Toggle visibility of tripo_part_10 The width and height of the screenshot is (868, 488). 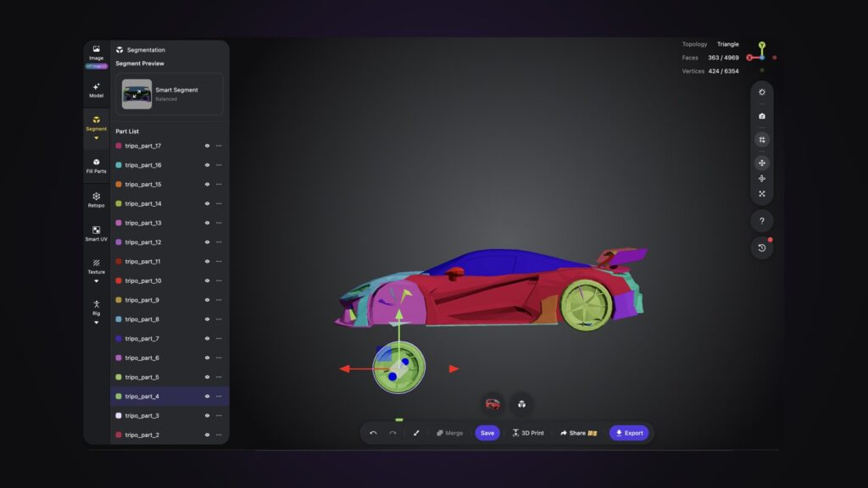pyautogui.click(x=207, y=281)
